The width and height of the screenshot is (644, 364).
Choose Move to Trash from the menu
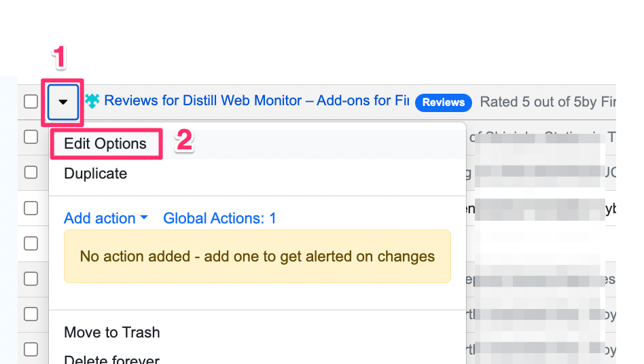[112, 333]
